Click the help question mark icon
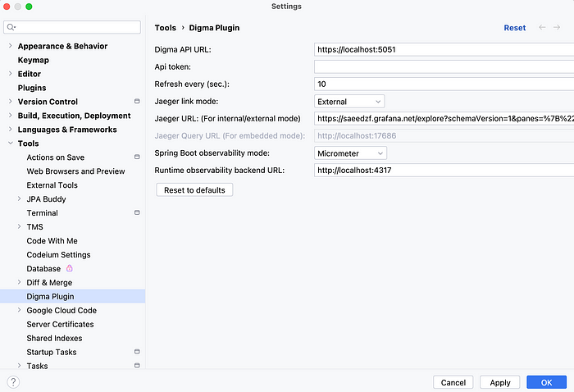Screen dimensions: 574x392 [13, 382]
